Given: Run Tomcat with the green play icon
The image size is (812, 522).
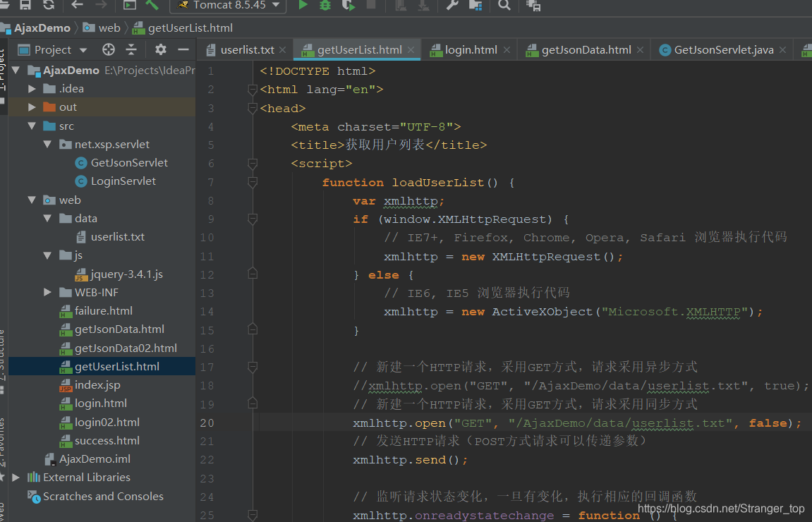Looking at the screenshot, I should [x=303, y=5].
